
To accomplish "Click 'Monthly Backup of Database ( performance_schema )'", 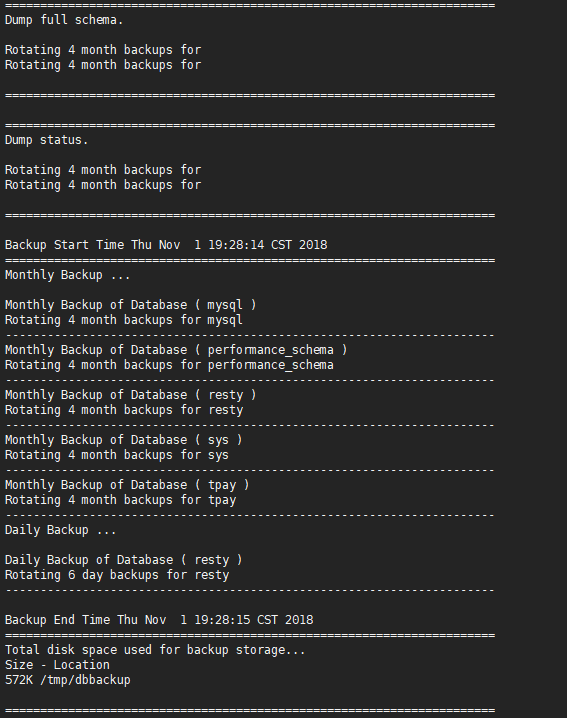I will [176, 350].
